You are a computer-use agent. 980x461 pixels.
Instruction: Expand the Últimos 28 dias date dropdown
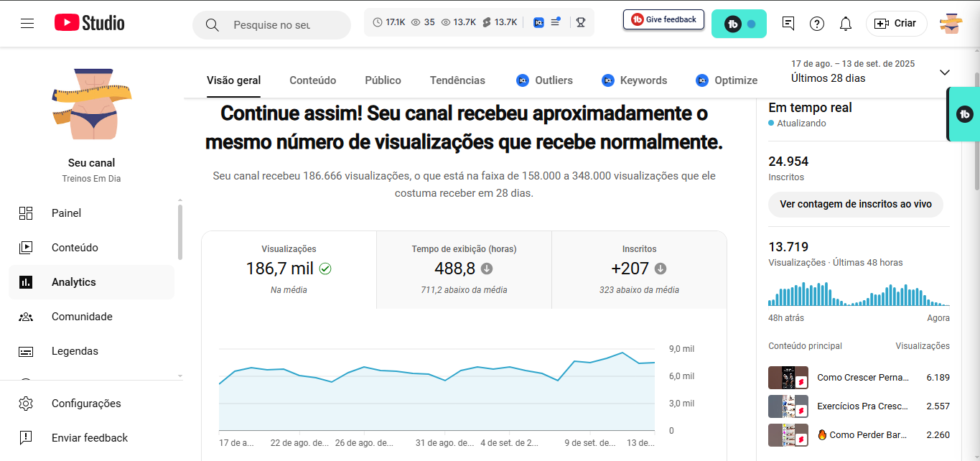(x=870, y=72)
